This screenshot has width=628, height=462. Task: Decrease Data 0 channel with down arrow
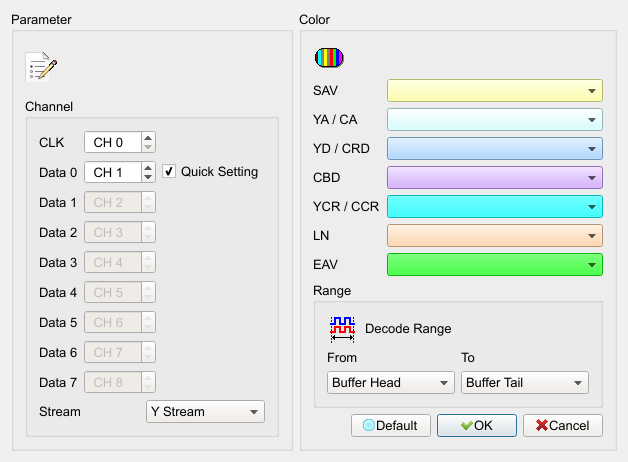tap(148, 177)
